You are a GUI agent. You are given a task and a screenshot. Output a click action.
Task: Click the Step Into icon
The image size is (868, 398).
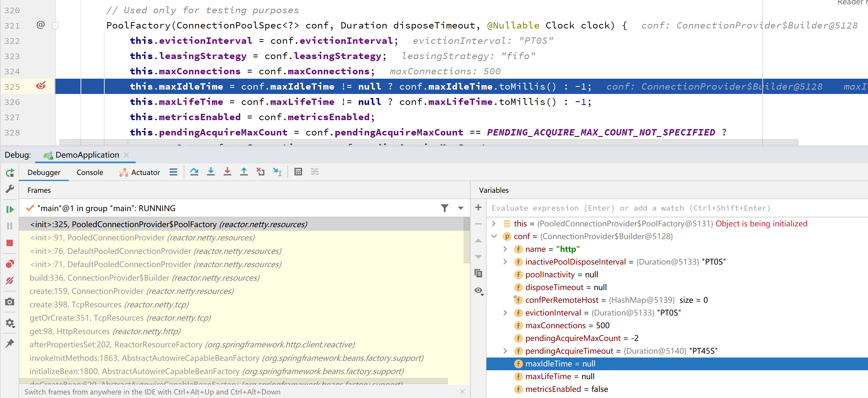211,172
